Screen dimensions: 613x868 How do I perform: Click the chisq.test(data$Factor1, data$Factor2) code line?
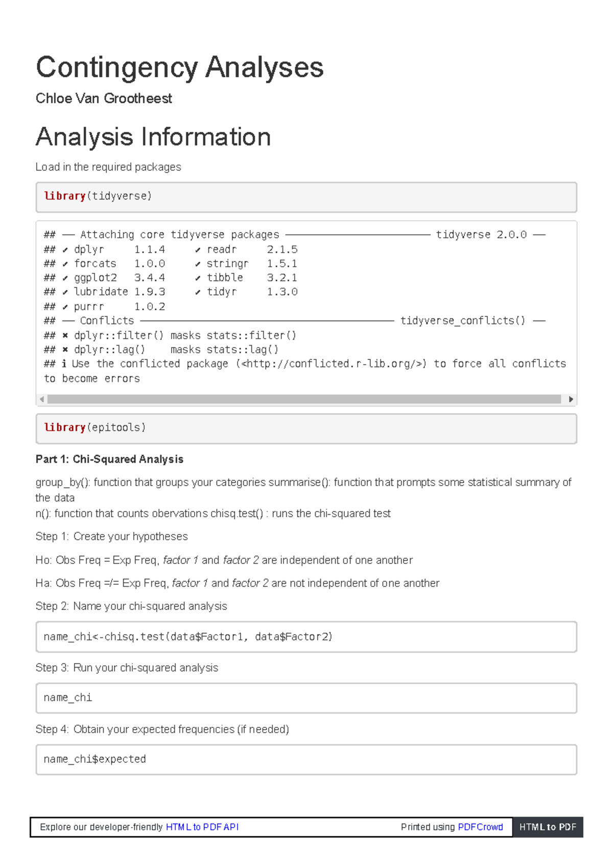[x=188, y=637]
